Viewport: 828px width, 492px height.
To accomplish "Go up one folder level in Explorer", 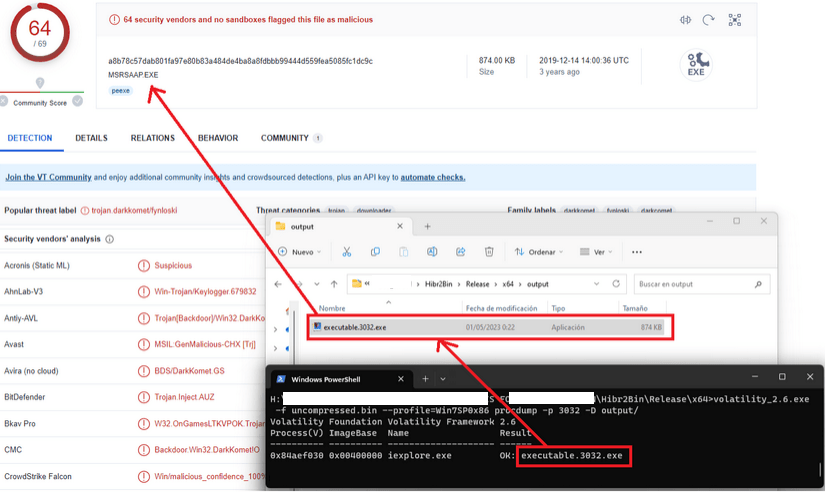I will point(334,284).
